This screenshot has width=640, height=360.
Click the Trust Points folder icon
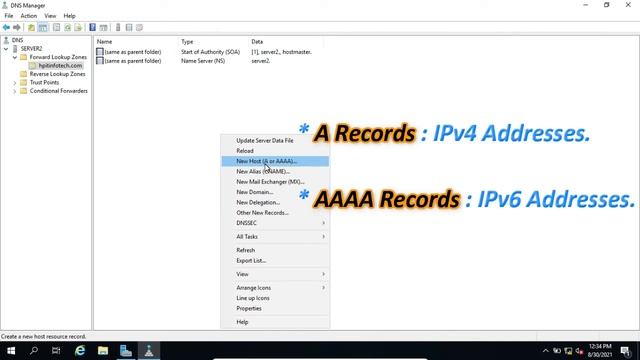tap(24, 82)
